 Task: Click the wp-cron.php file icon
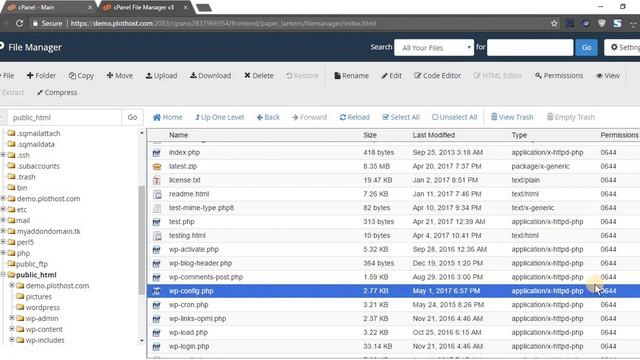tap(157, 305)
